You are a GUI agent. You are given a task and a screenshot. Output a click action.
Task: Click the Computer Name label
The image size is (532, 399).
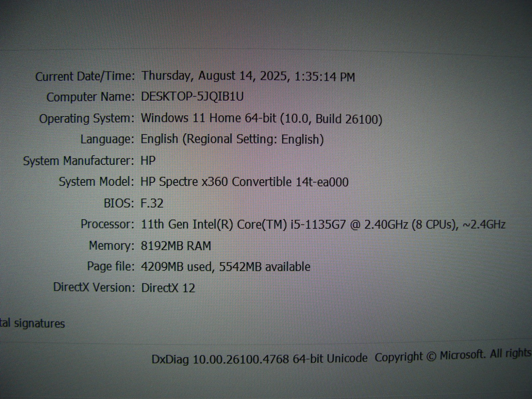tap(90, 97)
